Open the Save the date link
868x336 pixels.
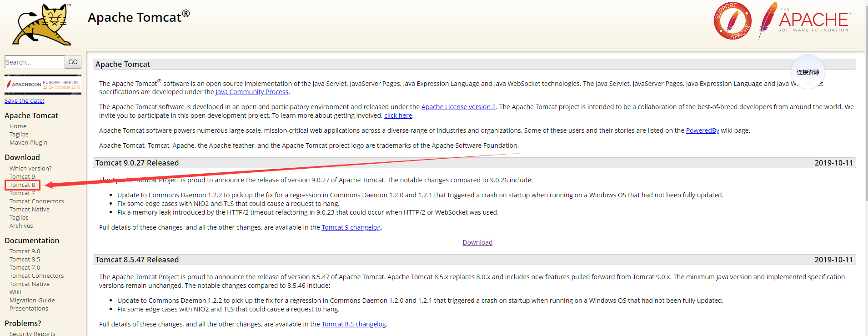[25, 100]
